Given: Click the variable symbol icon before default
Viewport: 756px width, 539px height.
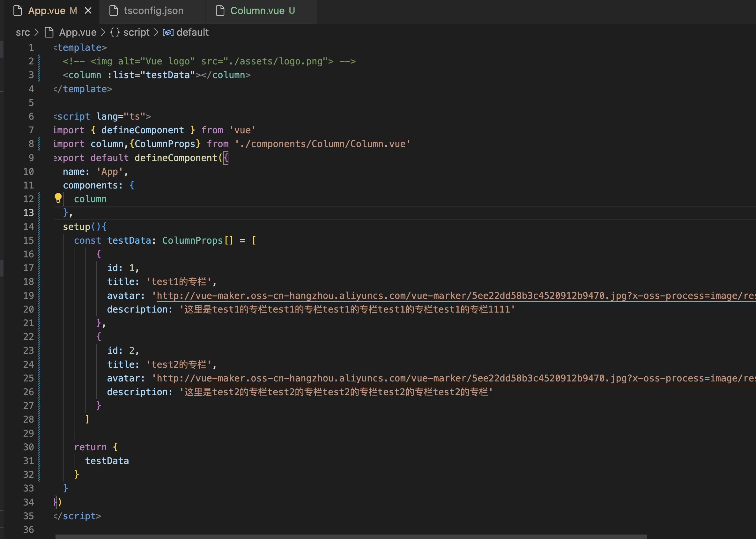Looking at the screenshot, I should click(x=168, y=33).
